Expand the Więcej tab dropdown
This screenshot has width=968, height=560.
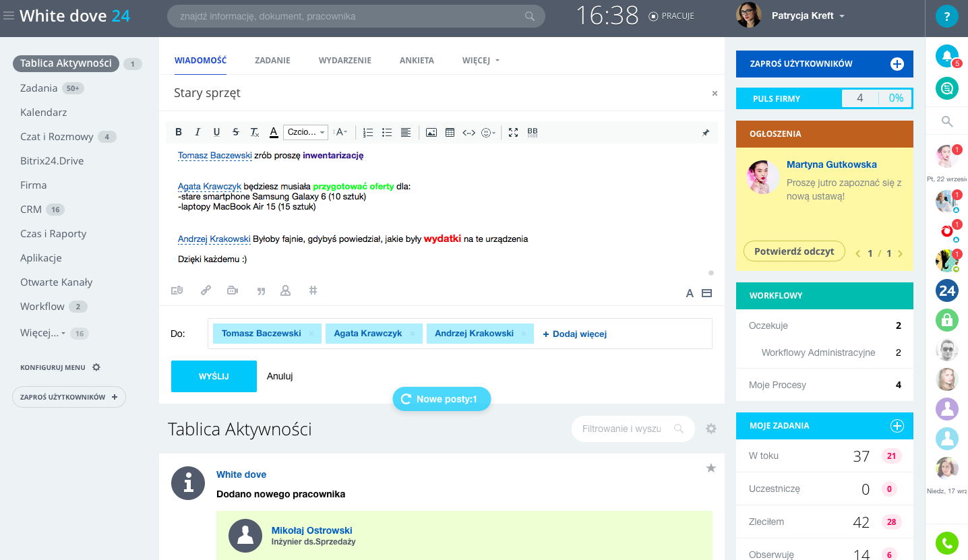[481, 61]
